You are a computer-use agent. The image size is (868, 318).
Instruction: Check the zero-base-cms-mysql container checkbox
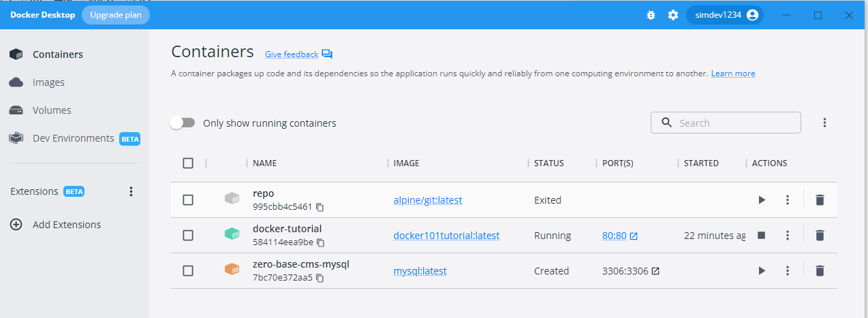point(188,271)
